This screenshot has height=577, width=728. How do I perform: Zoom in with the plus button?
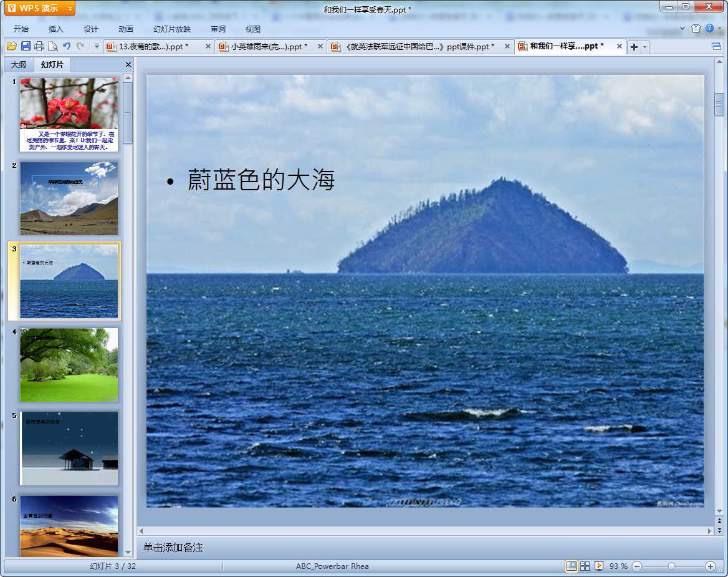[711, 566]
